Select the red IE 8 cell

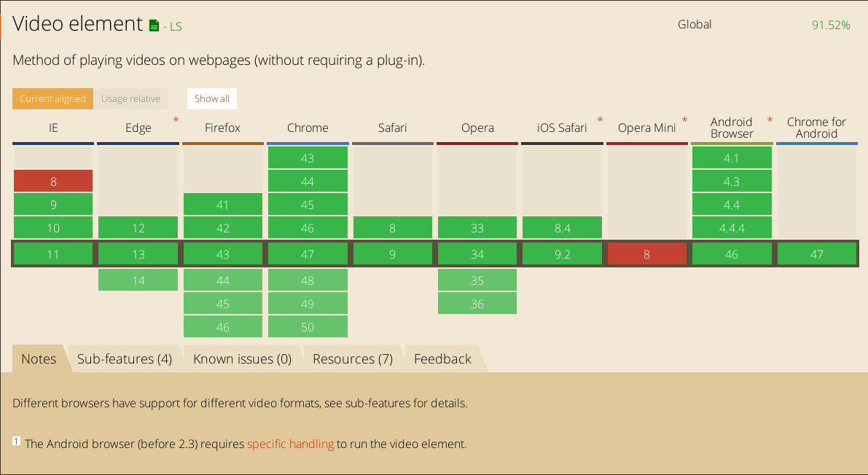pyautogui.click(x=53, y=181)
